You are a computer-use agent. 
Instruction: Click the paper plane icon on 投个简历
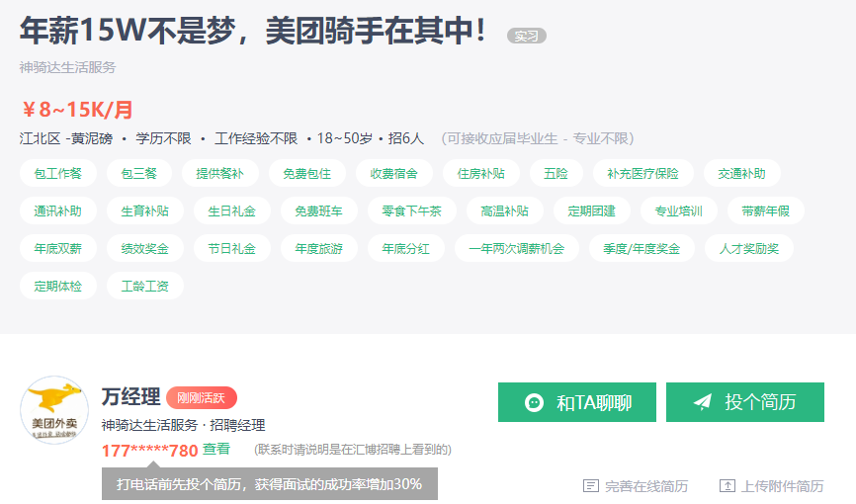(x=703, y=402)
